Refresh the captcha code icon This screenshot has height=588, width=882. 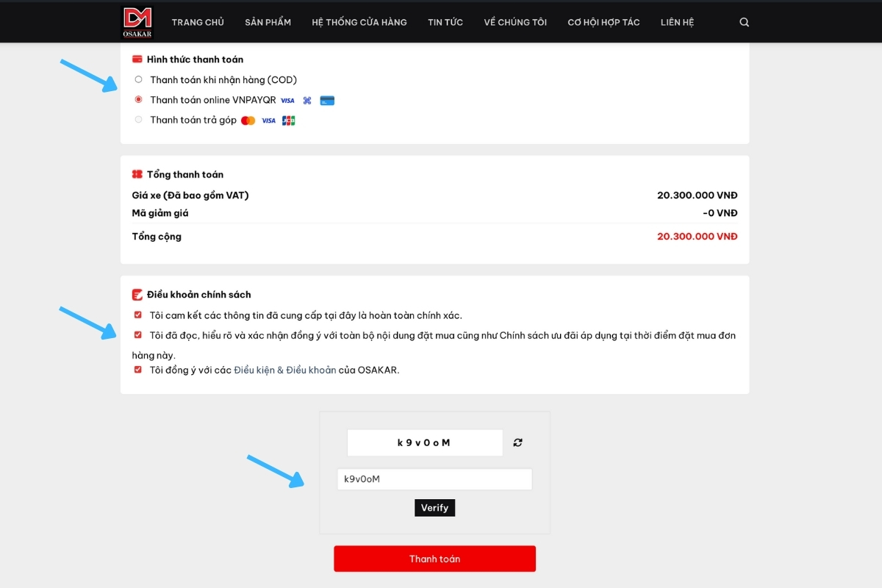tap(518, 442)
